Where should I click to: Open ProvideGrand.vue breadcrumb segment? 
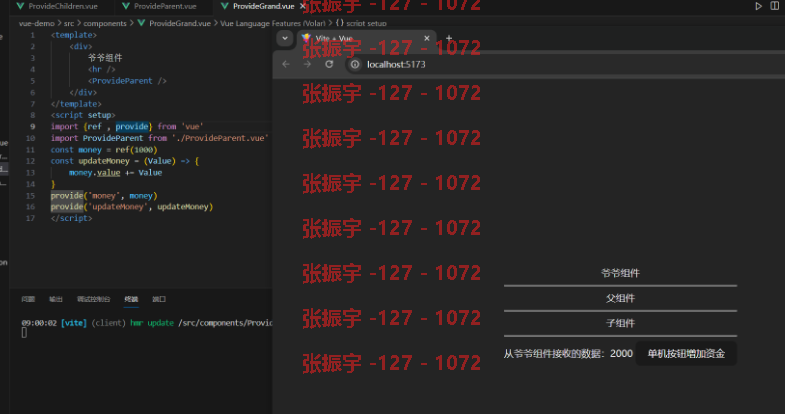point(180,23)
